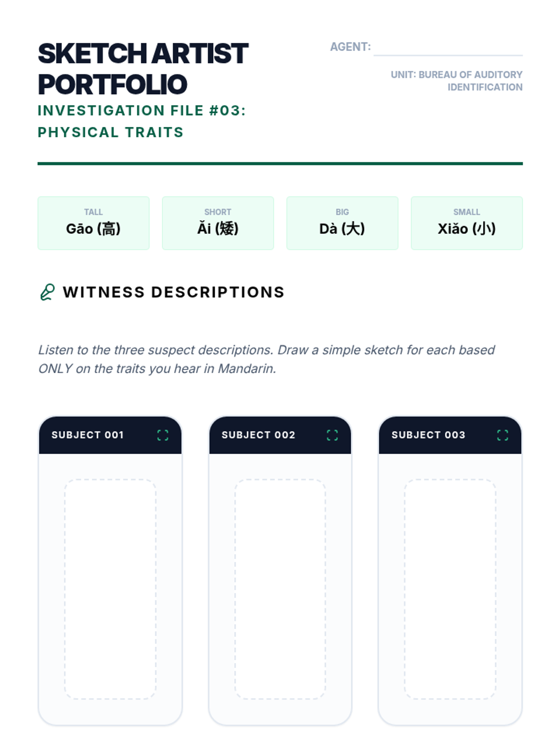Click the Investigation File #03 subtitle

pos(141,121)
